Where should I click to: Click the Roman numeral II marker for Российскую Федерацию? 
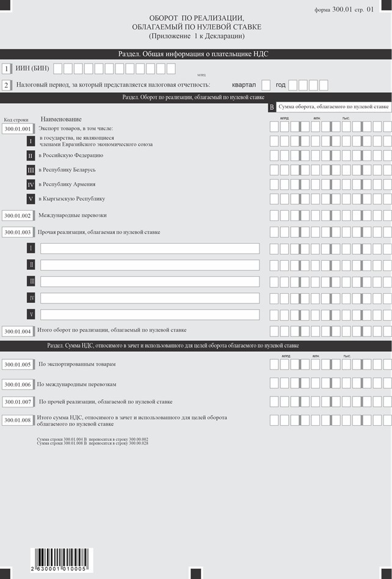point(31,156)
